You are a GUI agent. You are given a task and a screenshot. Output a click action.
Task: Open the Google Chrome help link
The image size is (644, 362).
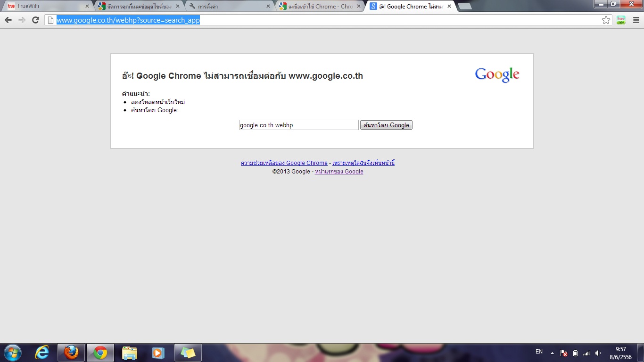[x=284, y=163]
